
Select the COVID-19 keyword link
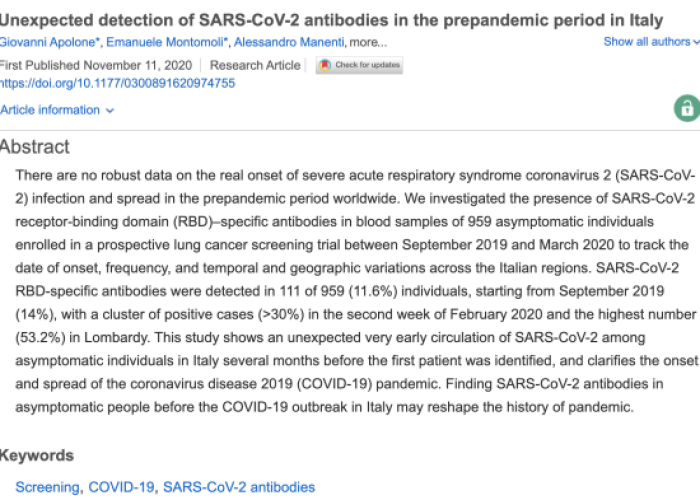click(x=121, y=487)
